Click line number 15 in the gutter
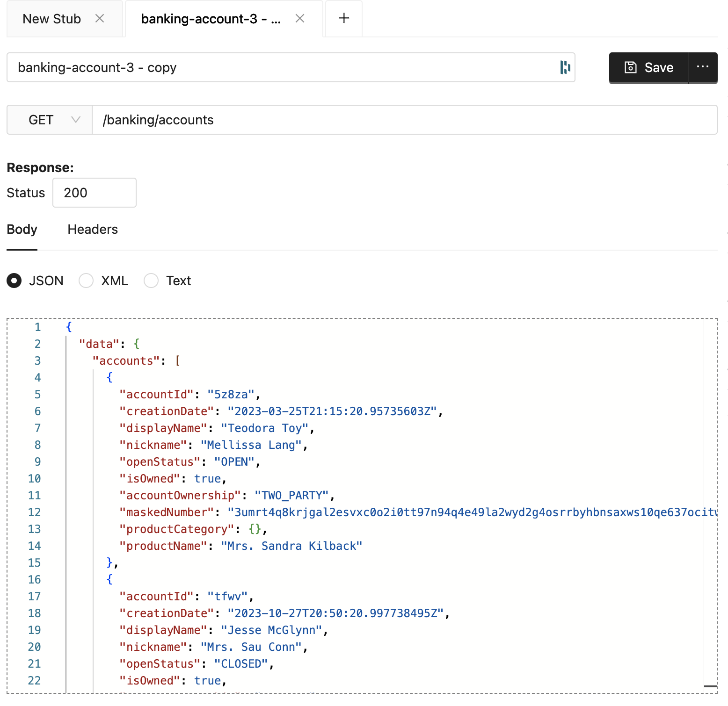The height and width of the screenshot is (706, 728). [x=34, y=562]
